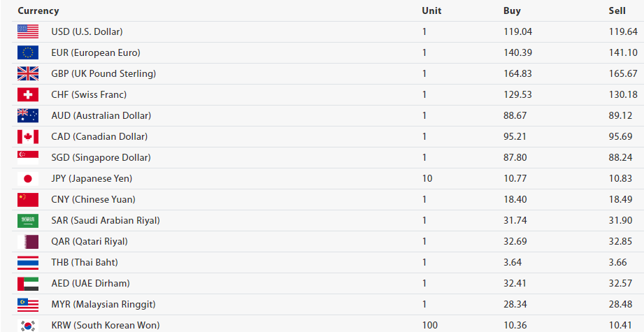Click the European Union flag icon
644x332 pixels.
pos(28,52)
